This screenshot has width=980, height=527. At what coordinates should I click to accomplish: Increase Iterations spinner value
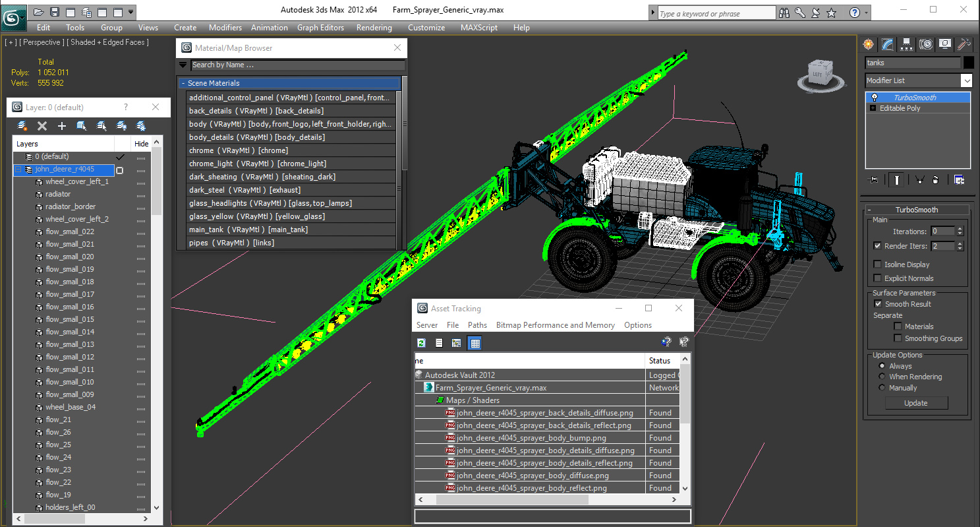pyautogui.click(x=960, y=229)
